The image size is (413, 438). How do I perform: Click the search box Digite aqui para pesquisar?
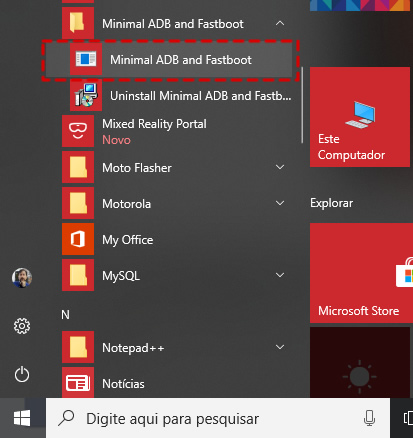218,419
